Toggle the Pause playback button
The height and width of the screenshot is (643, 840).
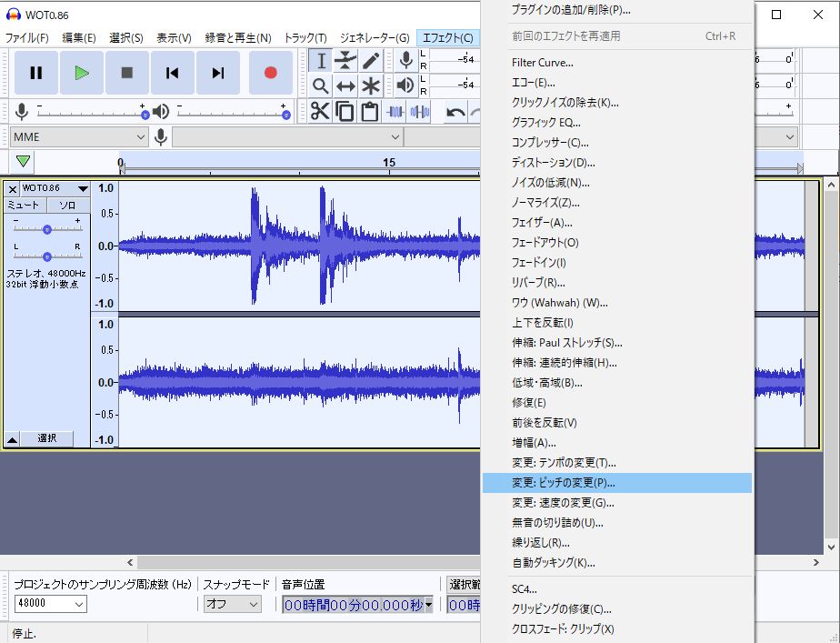pyautogui.click(x=35, y=72)
